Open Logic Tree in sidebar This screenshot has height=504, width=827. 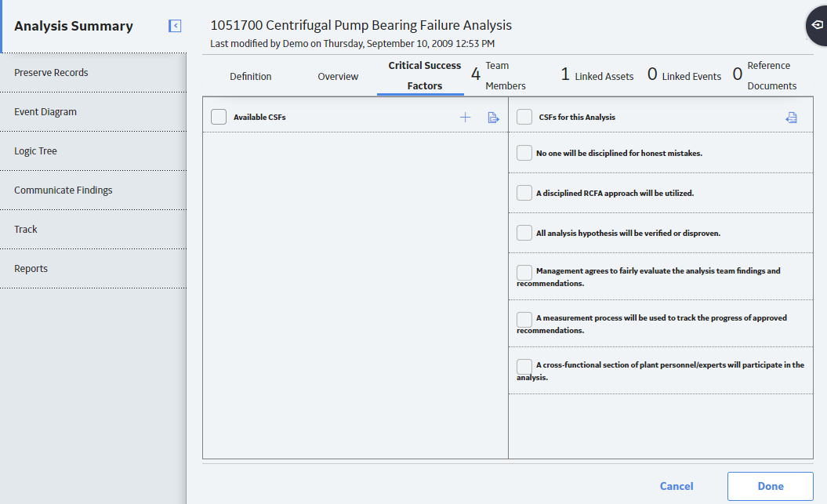(x=93, y=150)
